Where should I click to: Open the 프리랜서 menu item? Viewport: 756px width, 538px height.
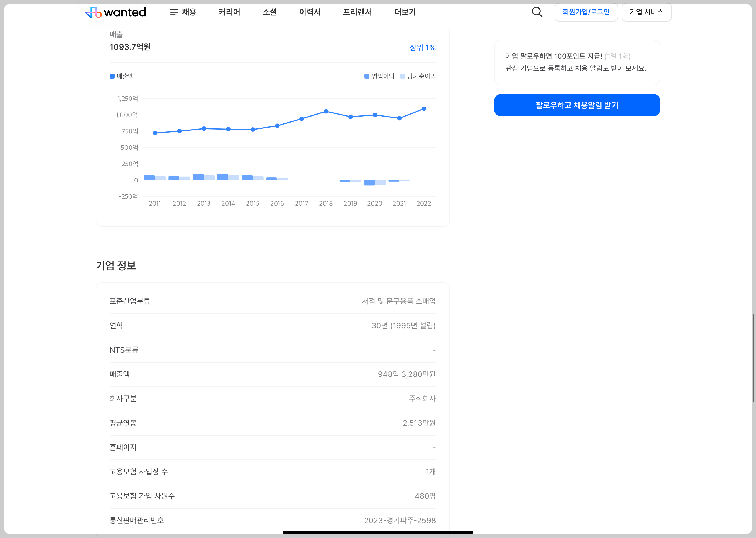357,12
